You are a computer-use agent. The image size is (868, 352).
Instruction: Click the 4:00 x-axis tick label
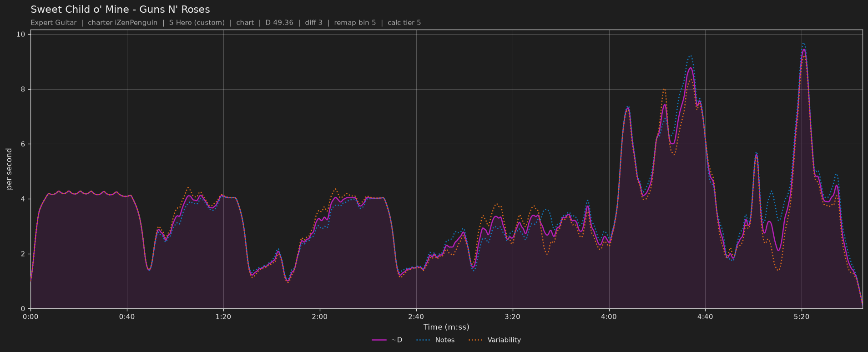point(609,317)
